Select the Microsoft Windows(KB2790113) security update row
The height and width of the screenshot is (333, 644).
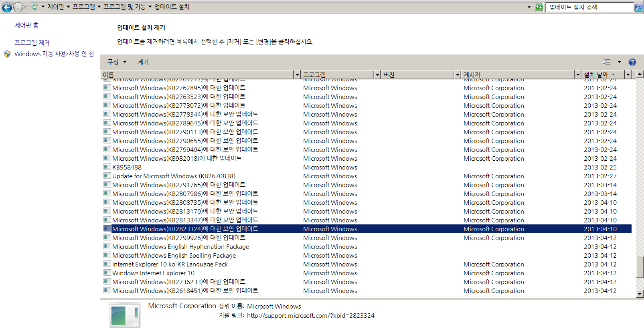[x=367, y=132]
